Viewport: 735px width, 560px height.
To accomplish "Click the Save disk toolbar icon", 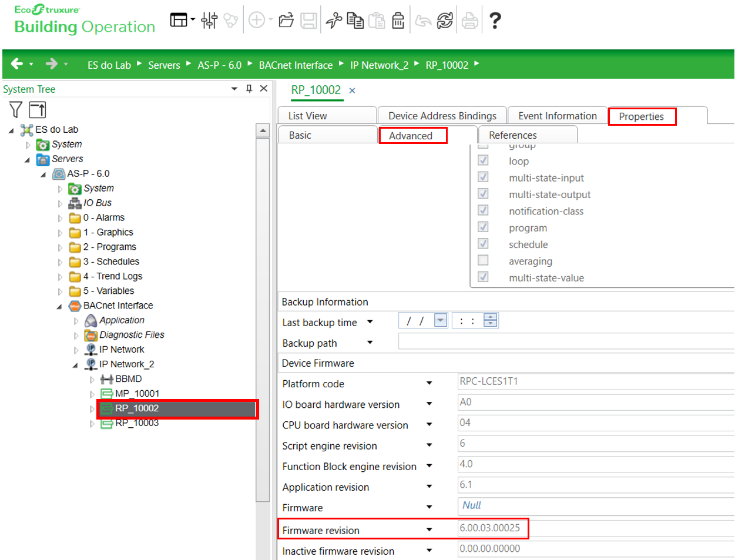I will point(309,21).
